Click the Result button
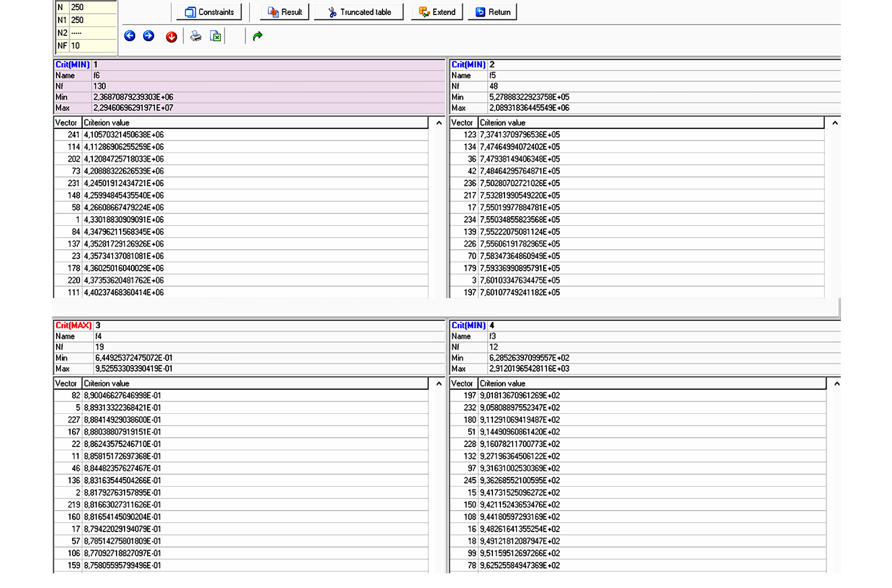This screenshot has height=588, width=892. (x=285, y=12)
